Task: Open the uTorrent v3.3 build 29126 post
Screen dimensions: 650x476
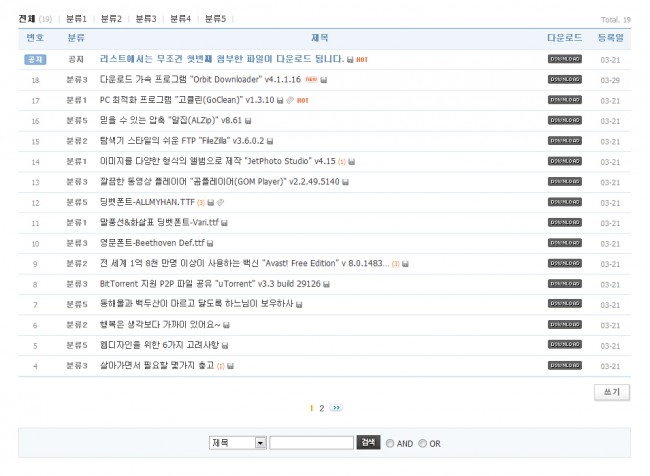Action: pos(210,284)
